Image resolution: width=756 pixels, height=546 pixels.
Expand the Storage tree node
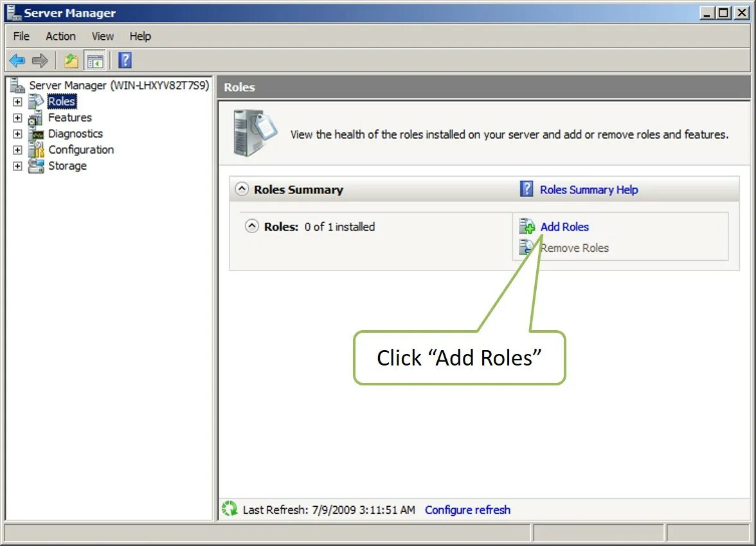pyautogui.click(x=17, y=166)
